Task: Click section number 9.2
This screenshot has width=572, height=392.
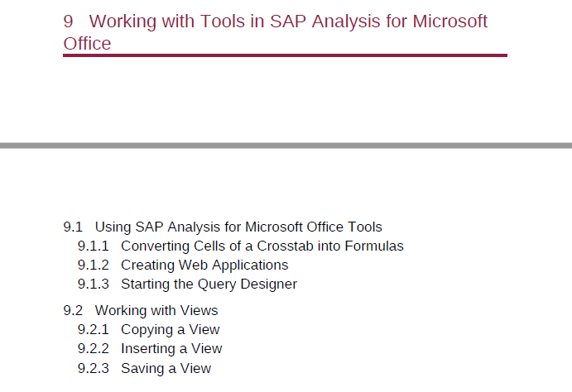Action: click(73, 310)
